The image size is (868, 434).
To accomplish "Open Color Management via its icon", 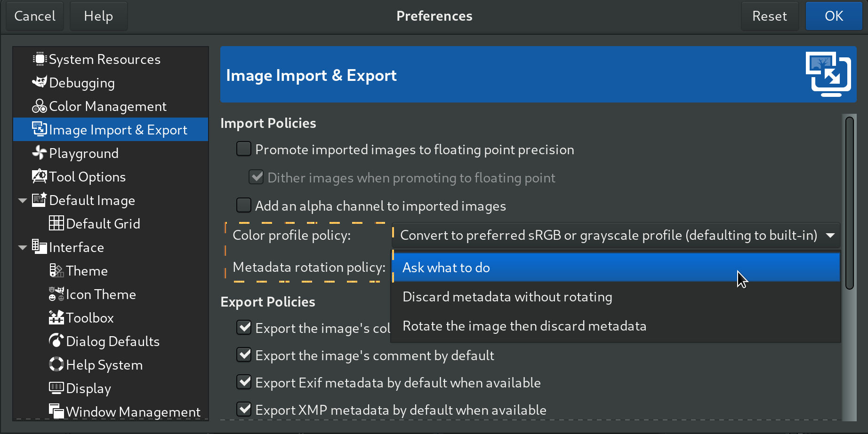I will 40,106.
